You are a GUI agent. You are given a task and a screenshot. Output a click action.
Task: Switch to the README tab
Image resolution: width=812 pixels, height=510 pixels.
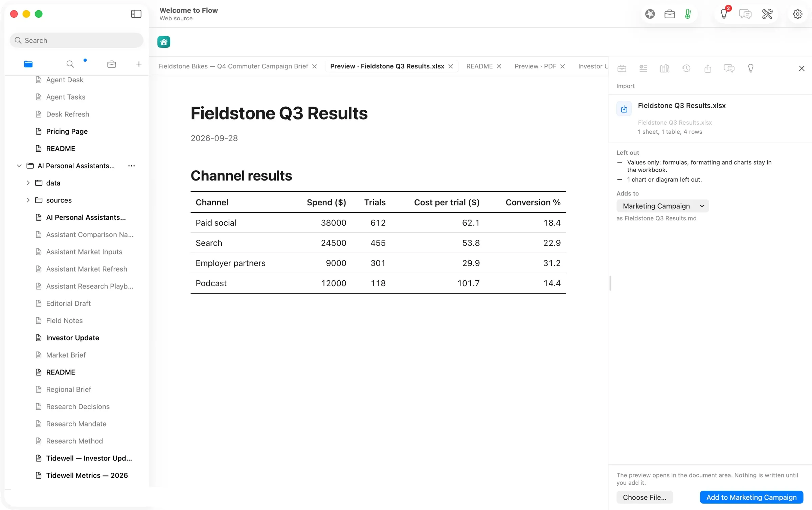[x=479, y=66]
